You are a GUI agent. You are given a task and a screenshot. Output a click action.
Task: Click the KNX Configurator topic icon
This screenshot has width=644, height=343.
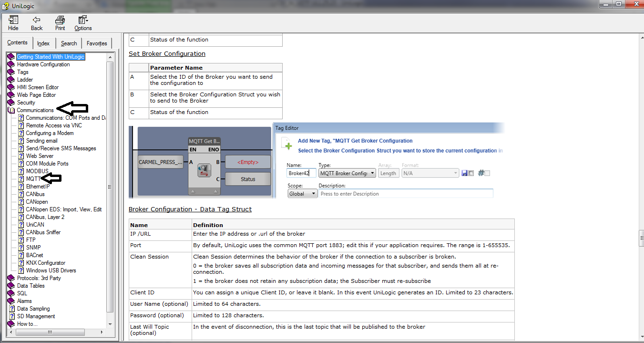point(21,263)
